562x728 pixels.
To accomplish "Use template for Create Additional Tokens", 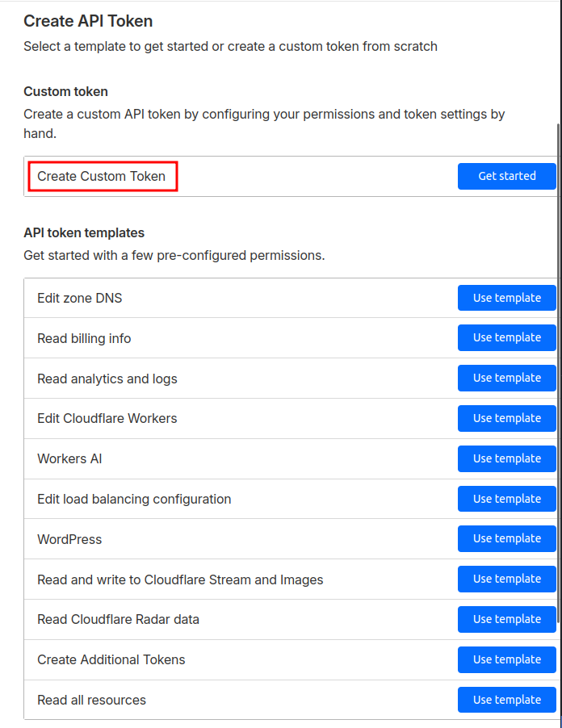I will [506, 659].
